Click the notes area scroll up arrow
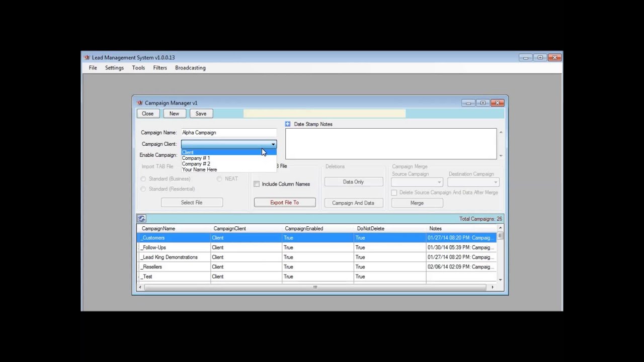The height and width of the screenshot is (362, 644). coord(500,132)
